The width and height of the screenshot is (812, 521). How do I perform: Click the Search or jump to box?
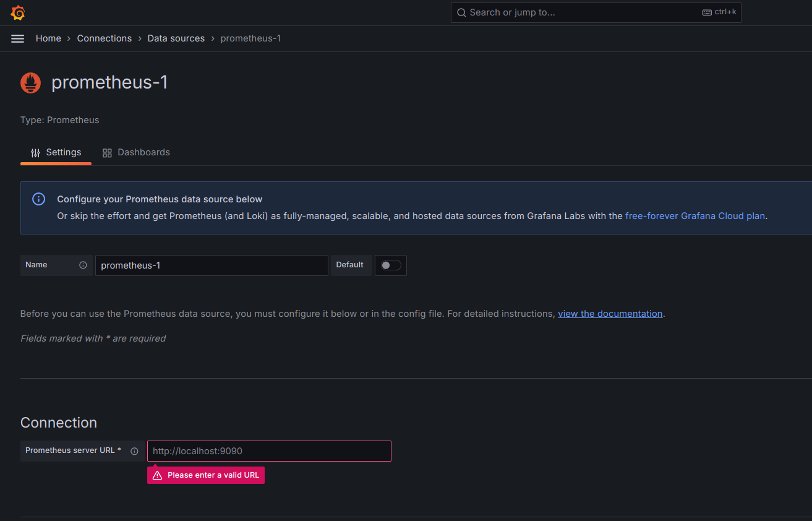pyautogui.click(x=581, y=12)
